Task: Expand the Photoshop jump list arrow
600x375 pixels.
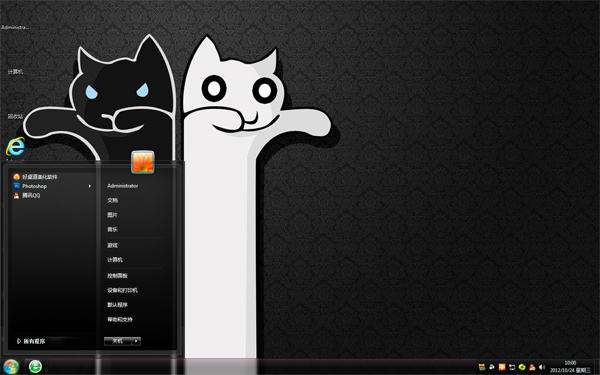Action: pyautogui.click(x=90, y=186)
